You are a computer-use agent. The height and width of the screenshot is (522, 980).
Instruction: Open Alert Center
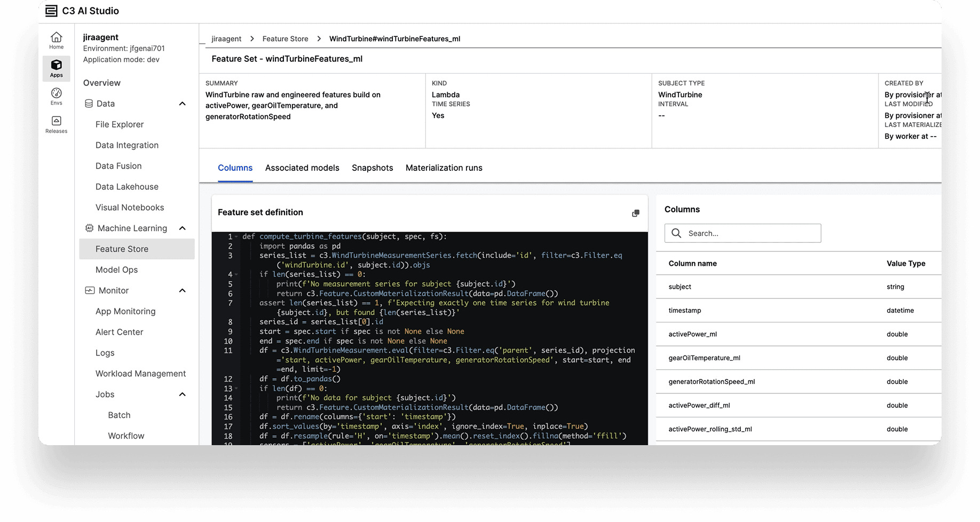click(119, 332)
